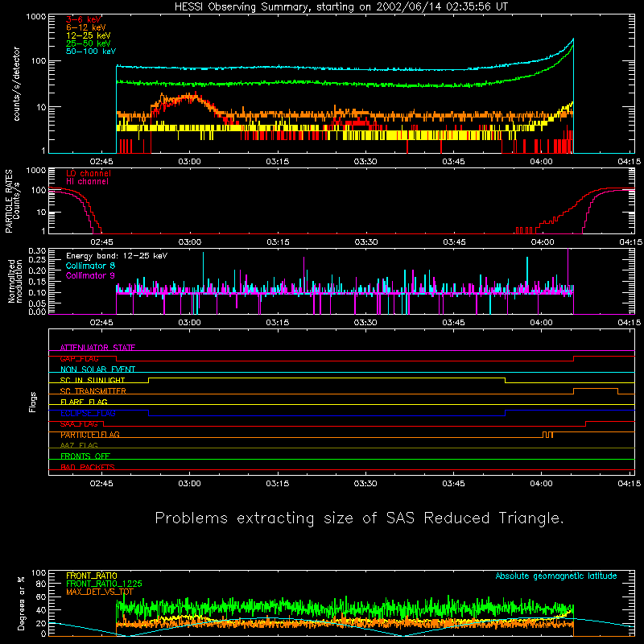Viewport: 644px width, 644px height.
Task: Click the '04:00' tick label under the particle rates panel
Action: pyautogui.click(x=542, y=242)
